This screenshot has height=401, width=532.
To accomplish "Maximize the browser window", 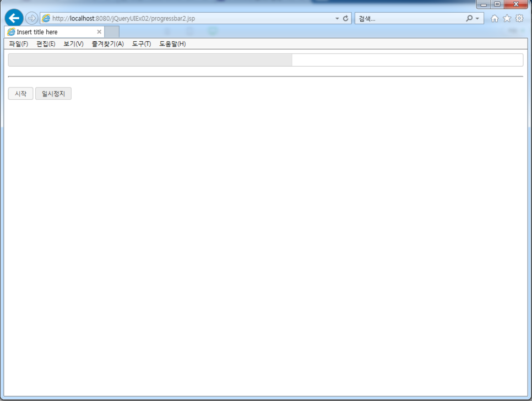I will pos(497,4).
